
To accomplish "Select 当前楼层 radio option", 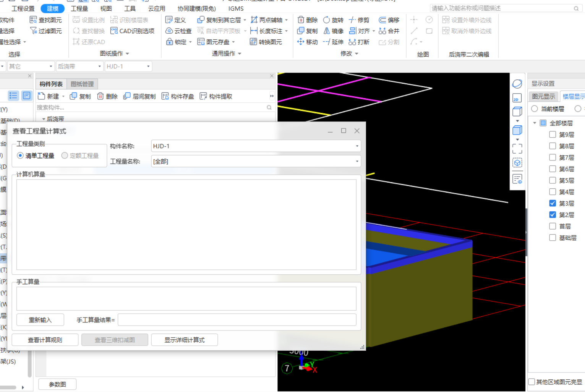I will pyautogui.click(x=535, y=109).
